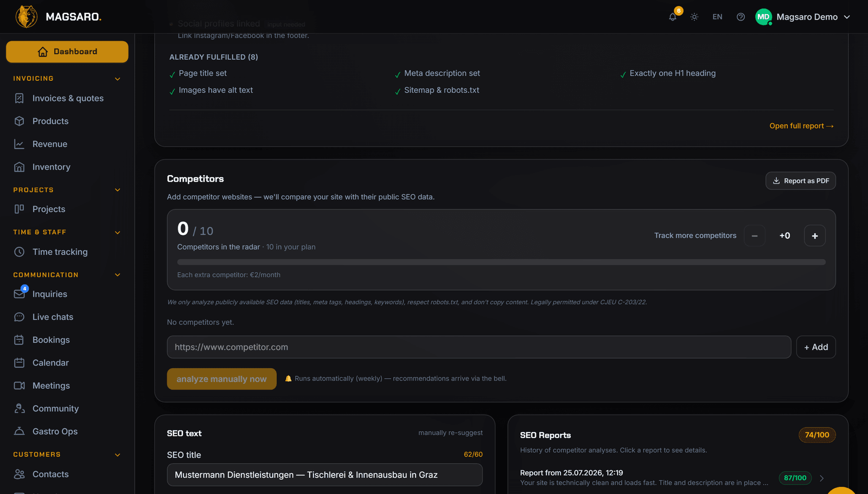This screenshot has height=494, width=868.
Task: Click the SEO title 62/60 counter
Action: point(473,454)
